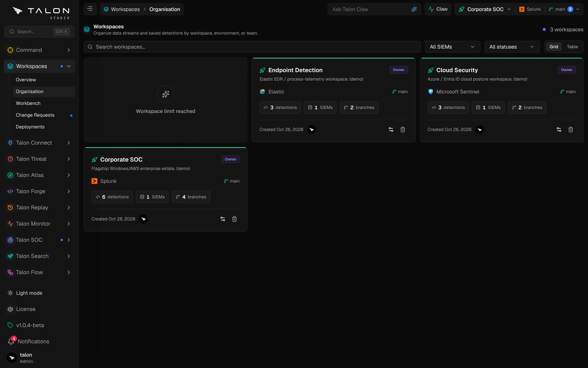Viewport: 588px width, 368px height.
Task: Click 2 branches chip on Endpoint Detection
Action: point(359,108)
